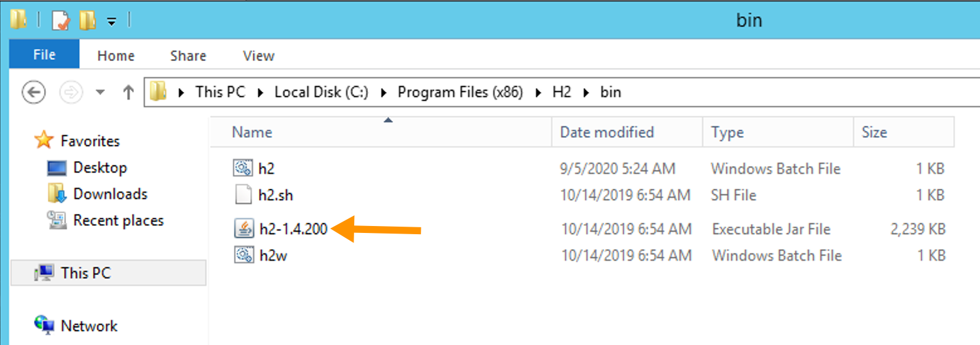
Task: Click the New folder quick access icon
Action: [87, 20]
